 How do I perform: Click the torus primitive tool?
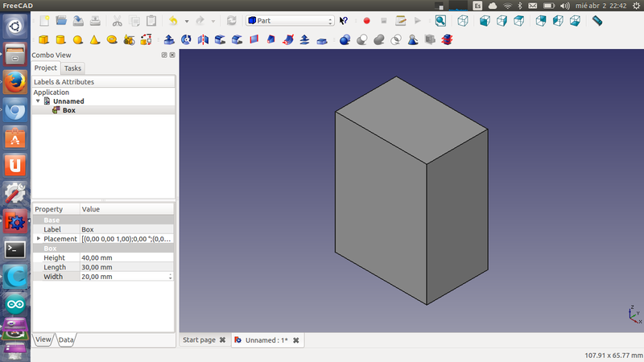pos(112,39)
